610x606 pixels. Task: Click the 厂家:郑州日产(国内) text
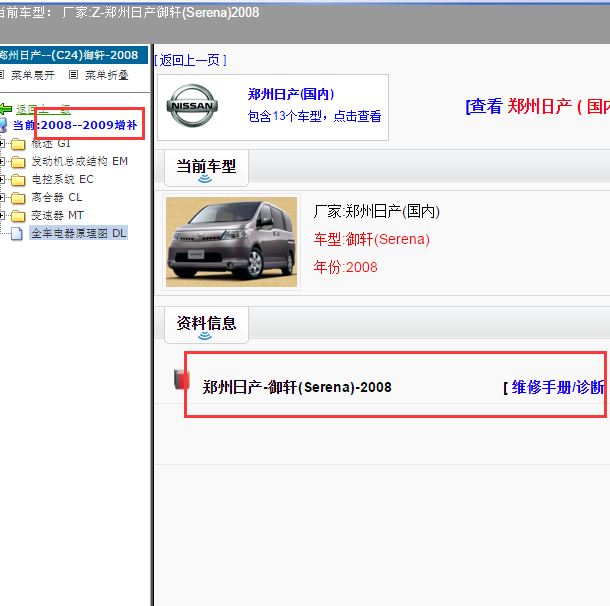tap(377, 211)
